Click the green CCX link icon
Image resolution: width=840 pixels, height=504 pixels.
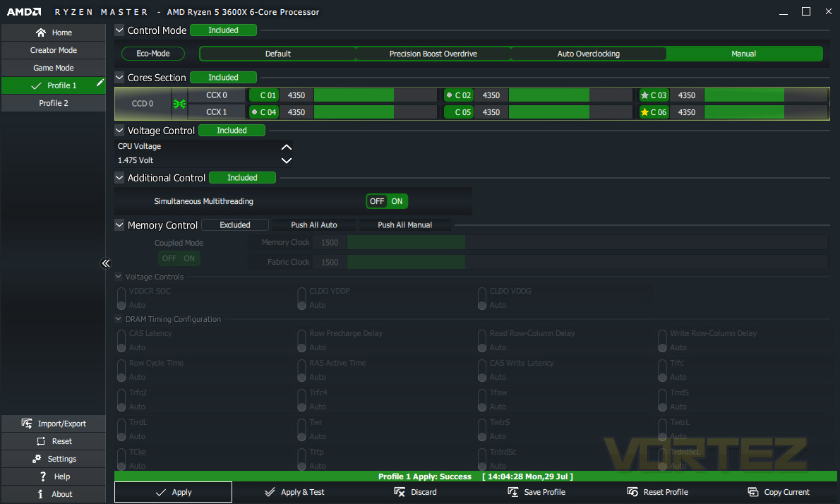point(179,104)
